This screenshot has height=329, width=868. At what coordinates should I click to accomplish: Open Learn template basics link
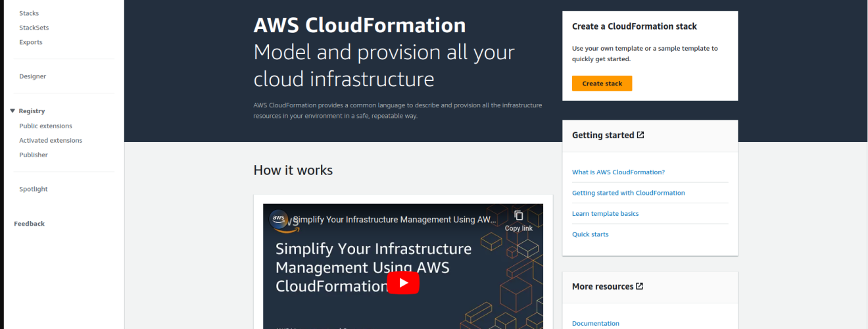605,214
